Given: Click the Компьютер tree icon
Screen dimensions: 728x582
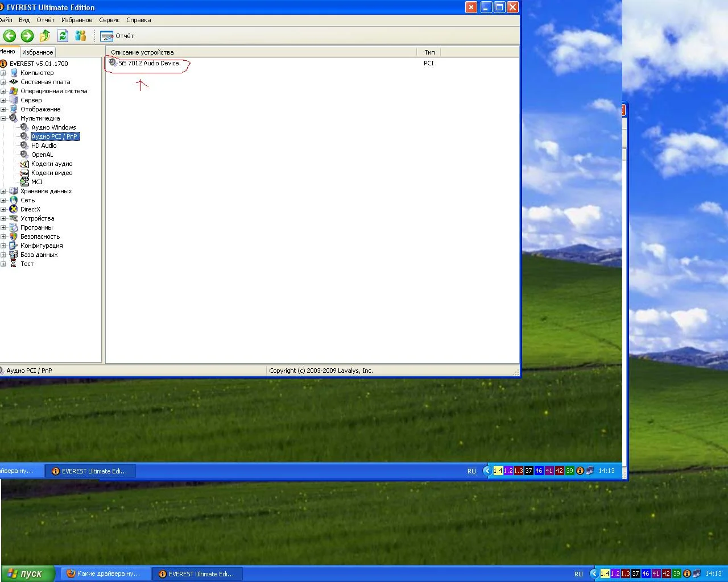Looking at the screenshot, I should (14, 73).
